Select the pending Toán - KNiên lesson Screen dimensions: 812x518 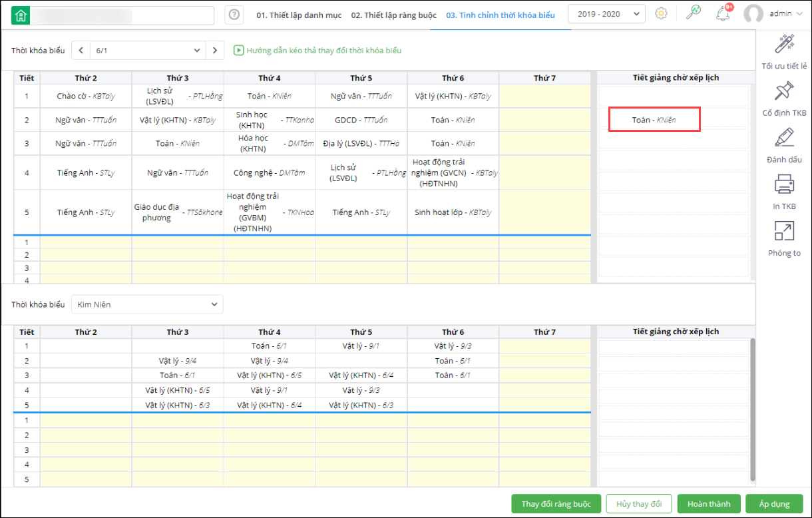tap(654, 120)
